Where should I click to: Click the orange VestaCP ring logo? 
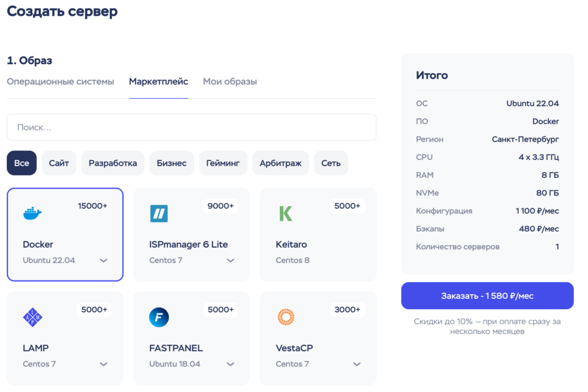(286, 317)
